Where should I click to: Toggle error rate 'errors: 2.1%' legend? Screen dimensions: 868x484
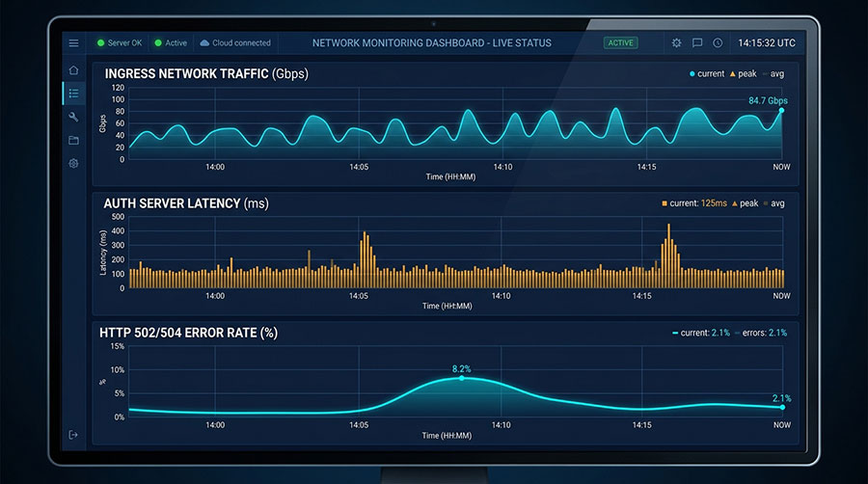click(761, 333)
